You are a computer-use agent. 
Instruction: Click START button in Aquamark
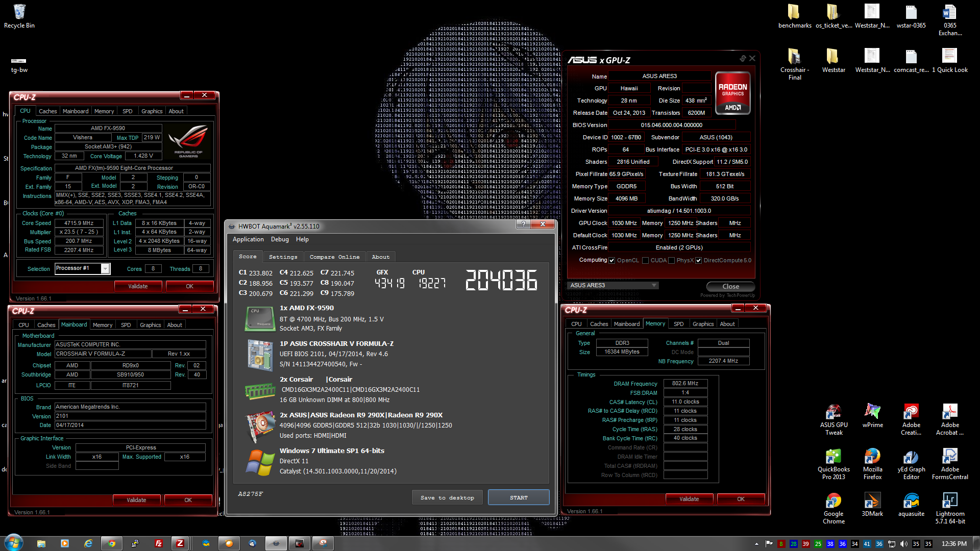[519, 497]
